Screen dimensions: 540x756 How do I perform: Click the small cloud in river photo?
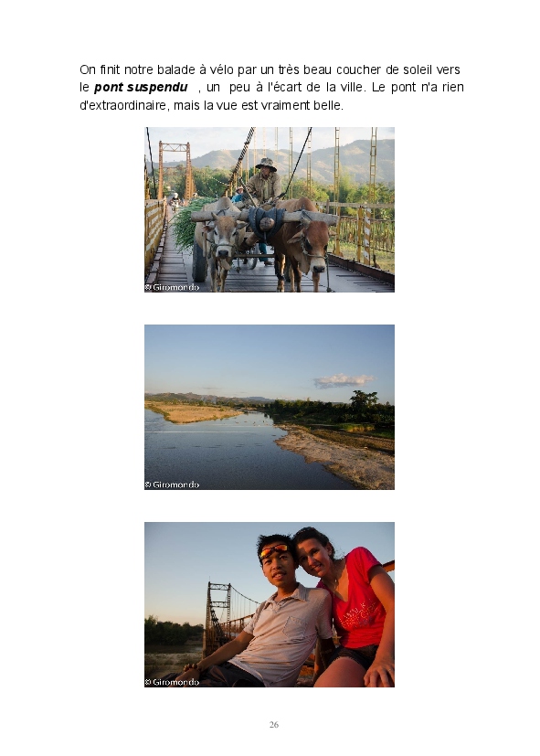point(343,380)
